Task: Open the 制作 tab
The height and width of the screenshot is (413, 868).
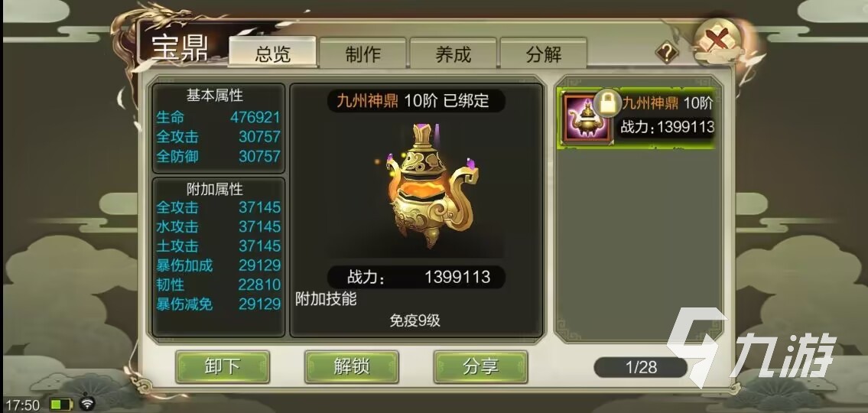Action: click(363, 54)
